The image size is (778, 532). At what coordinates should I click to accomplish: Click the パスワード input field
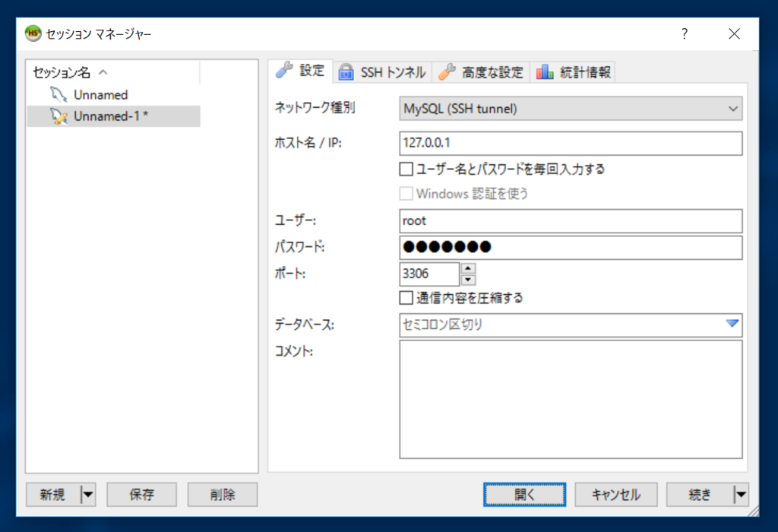click(571, 247)
